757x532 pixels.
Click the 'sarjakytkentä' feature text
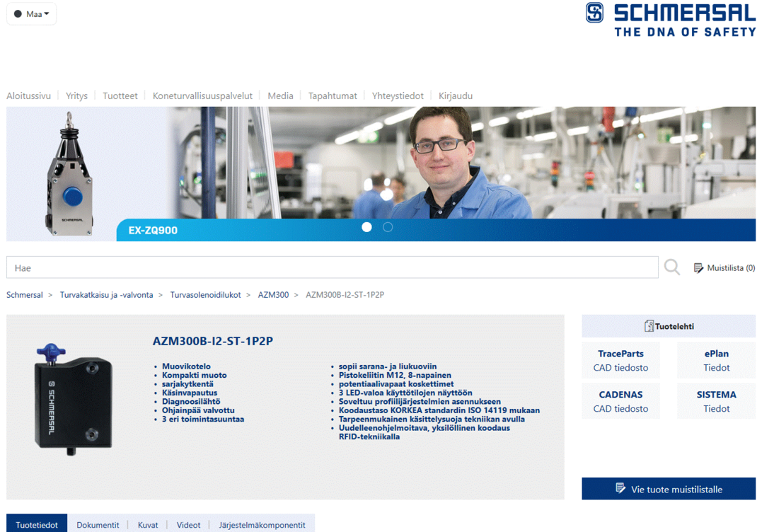pos(187,384)
